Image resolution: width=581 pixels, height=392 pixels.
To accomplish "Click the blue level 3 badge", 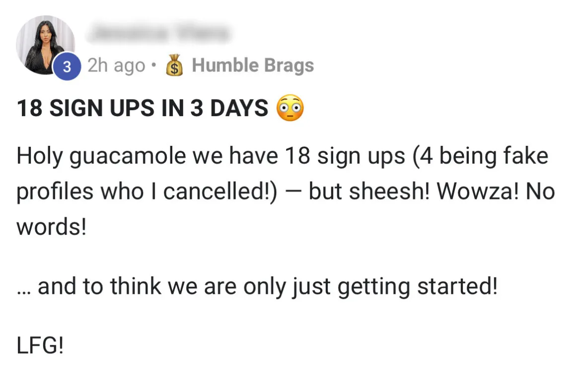I will click(x=67, y=66).
